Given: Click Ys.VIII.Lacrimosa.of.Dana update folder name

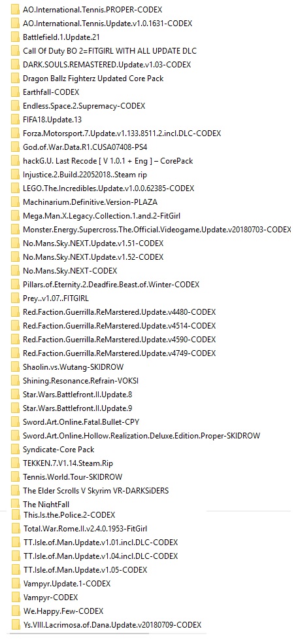Looking at the screenshot, I should tap(112, 625).
